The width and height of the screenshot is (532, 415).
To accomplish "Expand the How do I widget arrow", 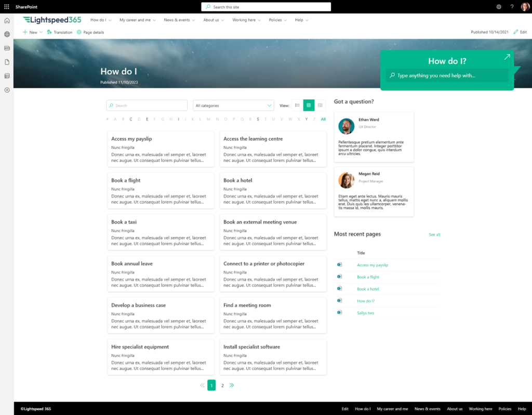I will click(507, 57).
